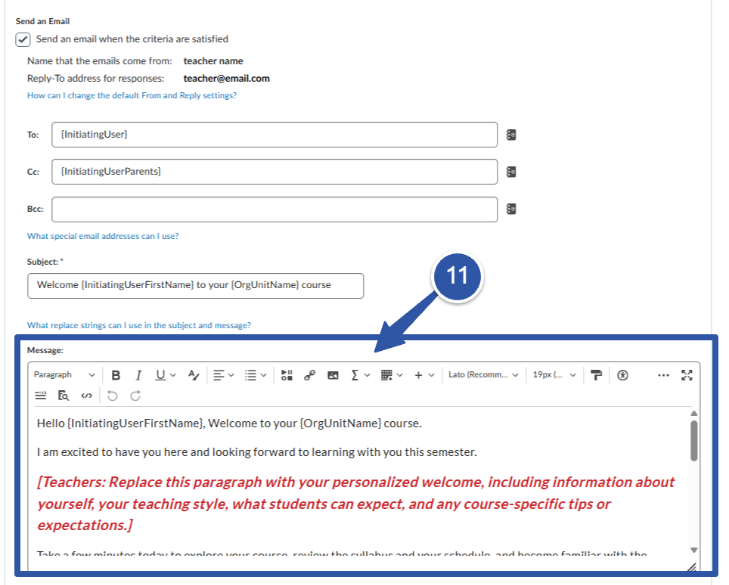Click the 'Hello {InitiatingUserFirstName}' line
The height and width of the screenshot is (585, 729).
pyautogui.click(x=229, y=423)
